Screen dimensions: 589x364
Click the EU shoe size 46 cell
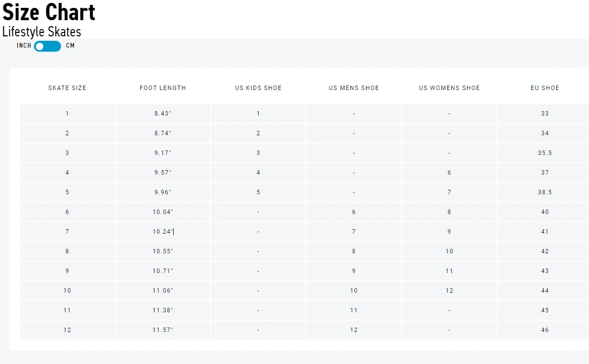(545, 330)
